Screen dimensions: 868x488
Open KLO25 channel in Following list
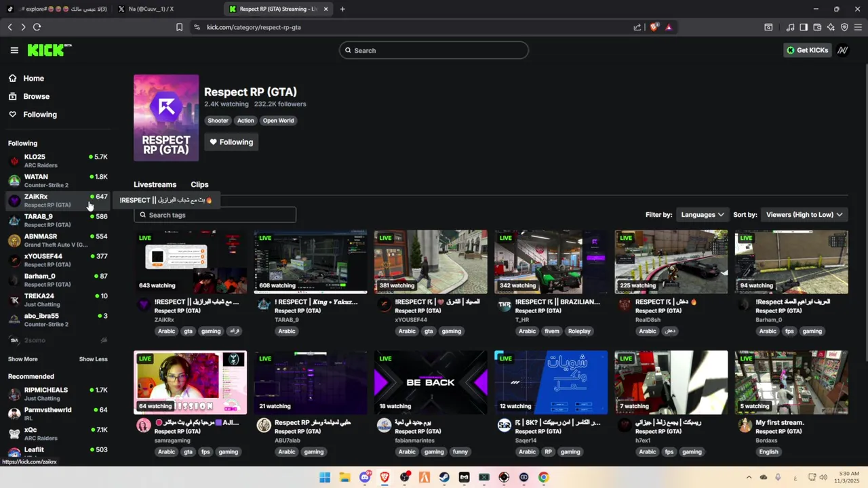pos(58,161)
